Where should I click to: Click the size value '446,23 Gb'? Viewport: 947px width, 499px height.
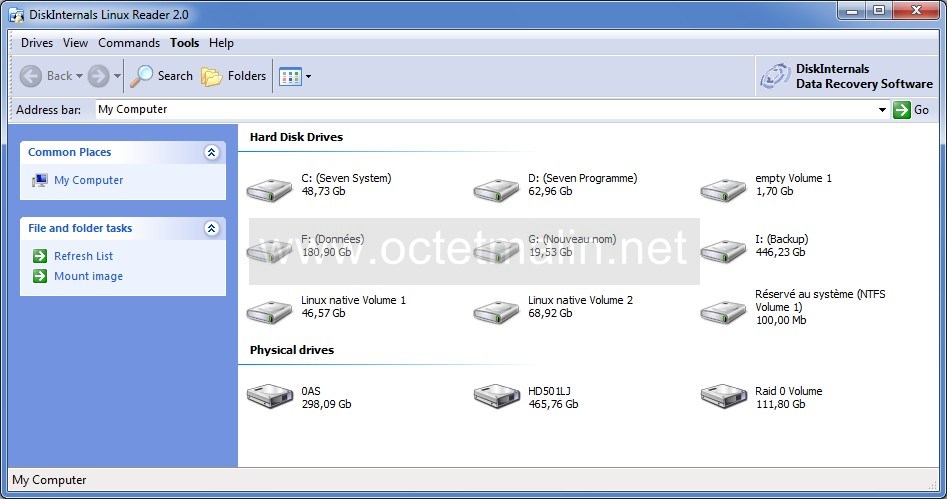pos(780,253)
